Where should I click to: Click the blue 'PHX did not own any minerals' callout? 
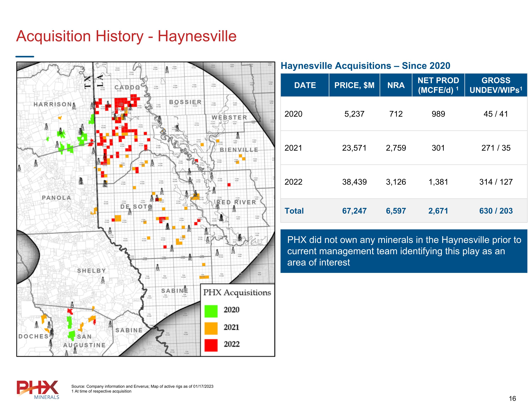tap(404, 251)
